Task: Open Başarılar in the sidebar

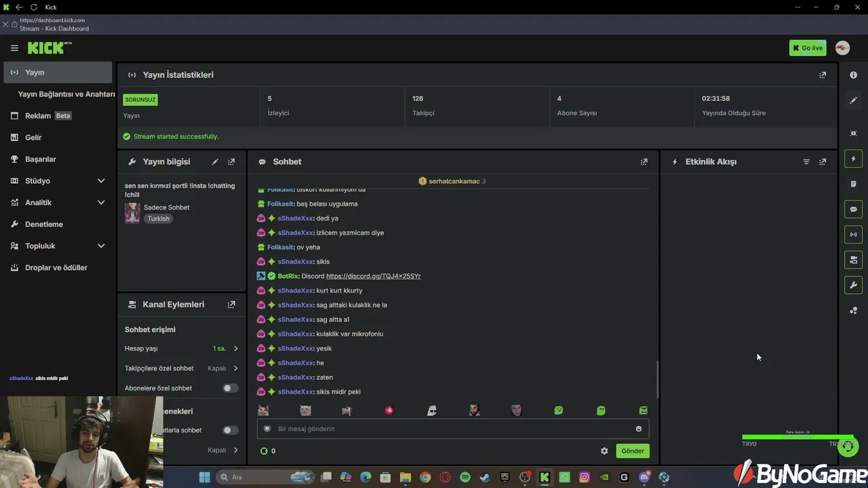Action: coord(58,159)
